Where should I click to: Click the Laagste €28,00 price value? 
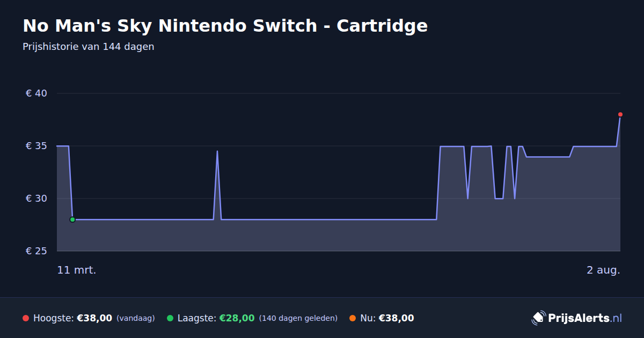pyautogui.click(x=237, y=318)
